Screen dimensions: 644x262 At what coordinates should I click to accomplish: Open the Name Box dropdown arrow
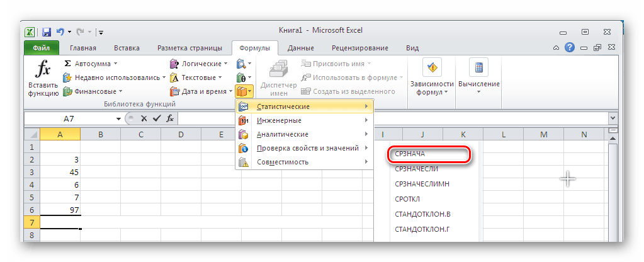coord(118,118)
